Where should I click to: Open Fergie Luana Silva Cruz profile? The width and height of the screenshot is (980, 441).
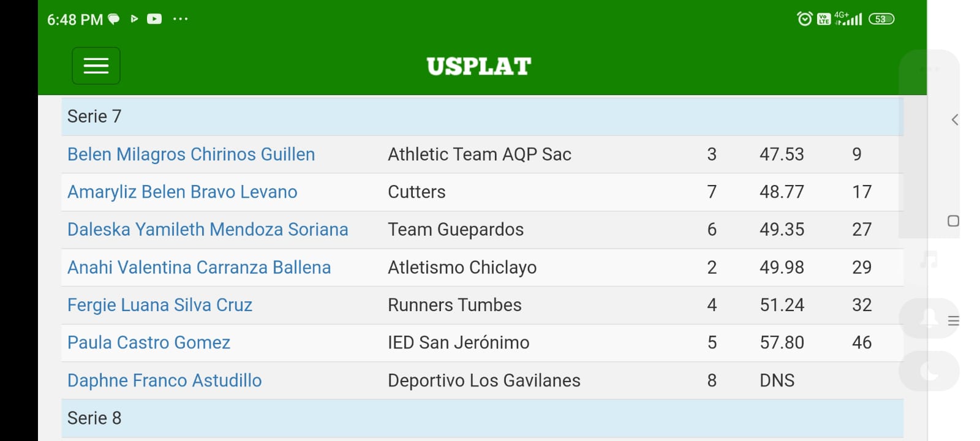pos(160,305)
